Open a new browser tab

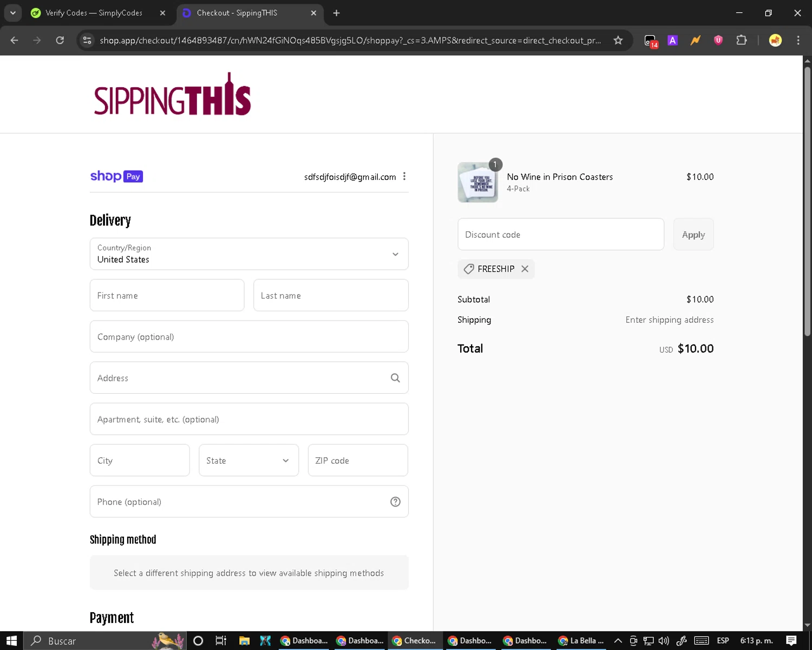336,13
